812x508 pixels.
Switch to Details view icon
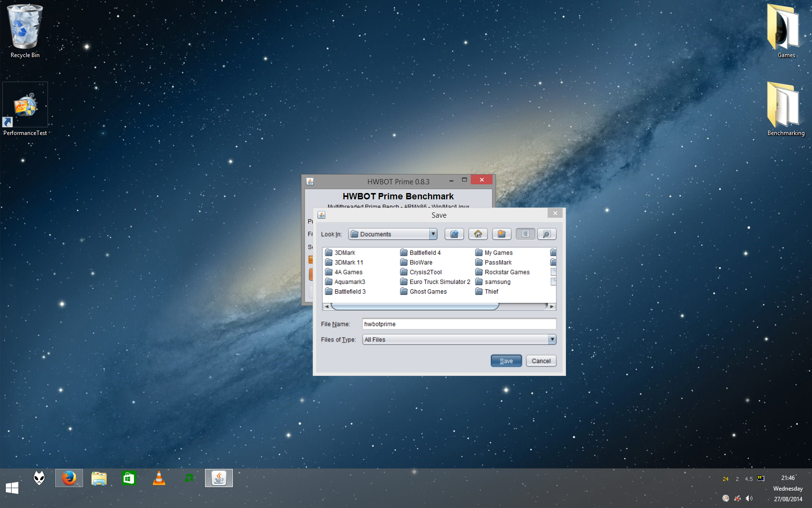tap(547, 234)
